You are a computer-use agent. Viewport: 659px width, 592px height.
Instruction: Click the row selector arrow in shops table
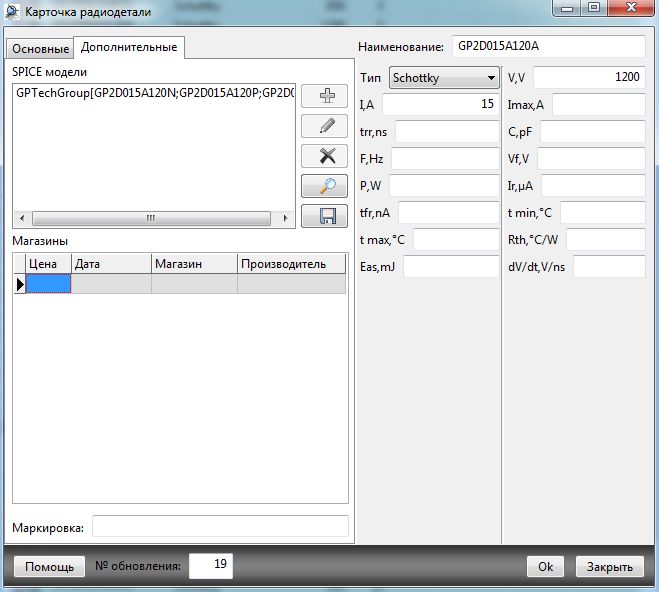point(20,284)
